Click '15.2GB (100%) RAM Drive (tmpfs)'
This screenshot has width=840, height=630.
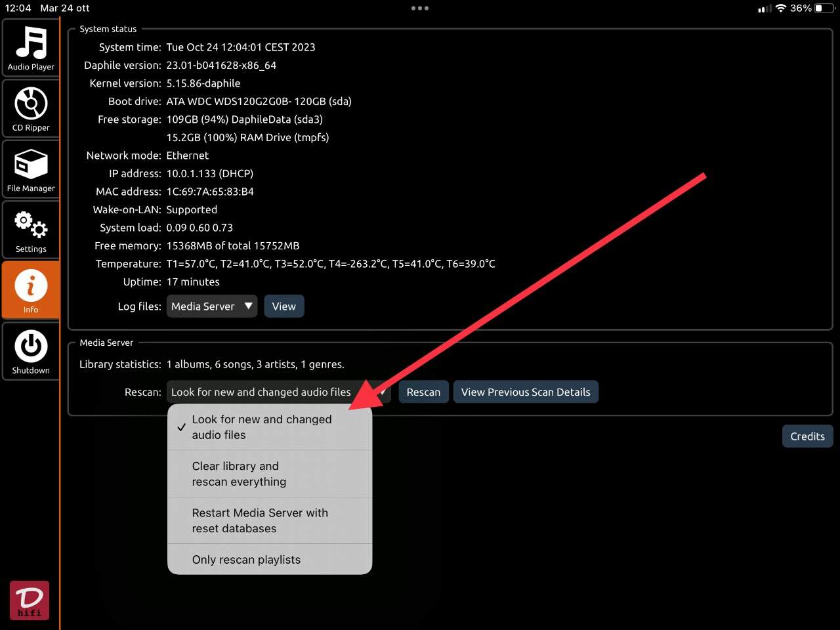tap(247, 138)
